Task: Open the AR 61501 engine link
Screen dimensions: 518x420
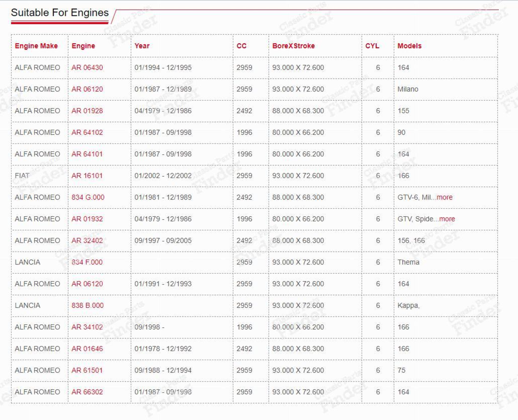Action: (87, 370)
